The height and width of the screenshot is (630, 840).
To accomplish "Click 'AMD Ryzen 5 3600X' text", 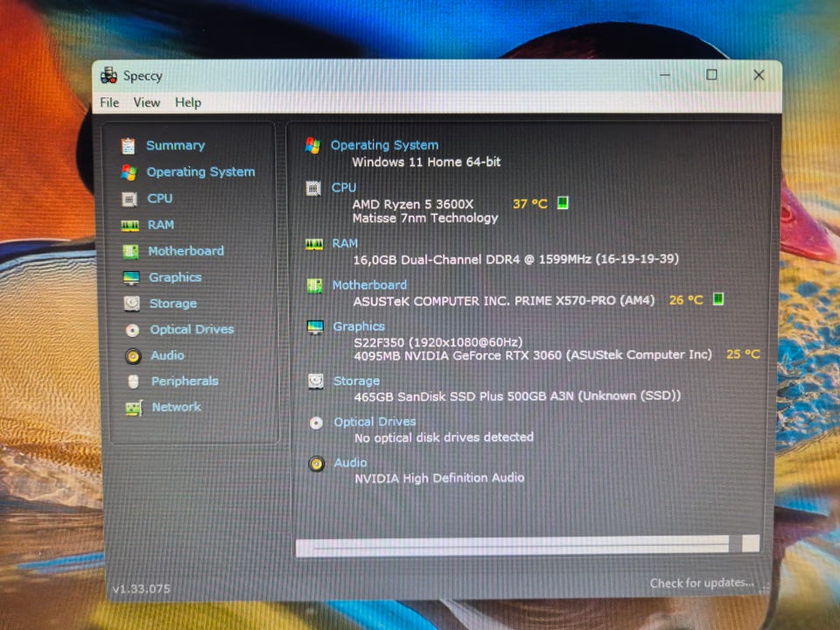I will click(x=413, y=204).
